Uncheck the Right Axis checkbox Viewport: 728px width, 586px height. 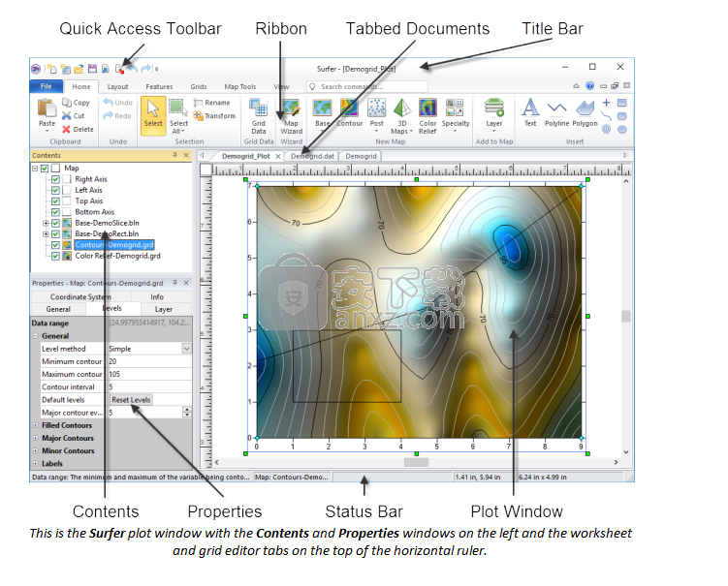(x=55, y=179)
